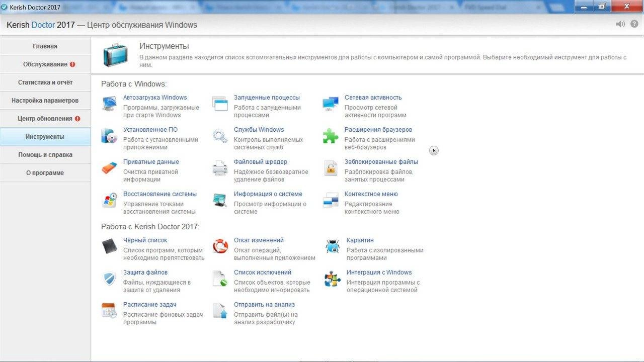This screenshot has width=644, height=362.
Task: Open the Обслуживание sidebar section
Action: coord(45,64)
